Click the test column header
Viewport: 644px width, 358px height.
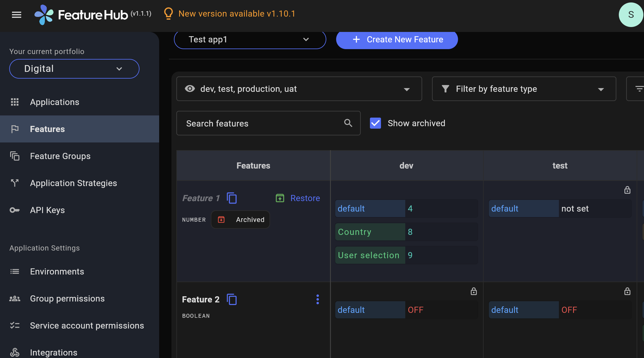coord(560,165)
